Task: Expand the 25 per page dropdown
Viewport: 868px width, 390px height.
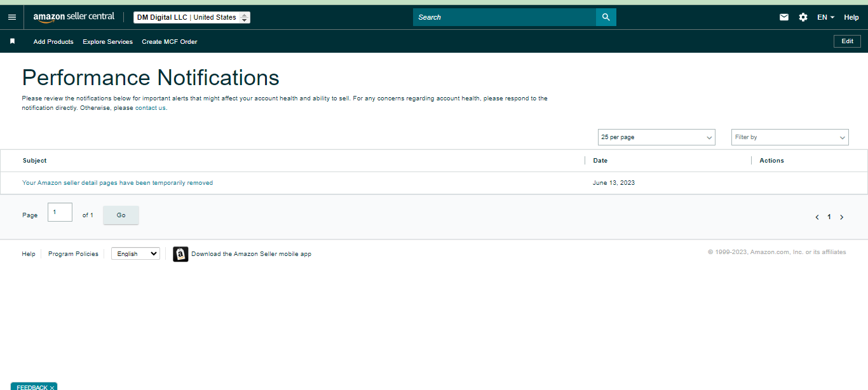Action: (x=656, y=137)
